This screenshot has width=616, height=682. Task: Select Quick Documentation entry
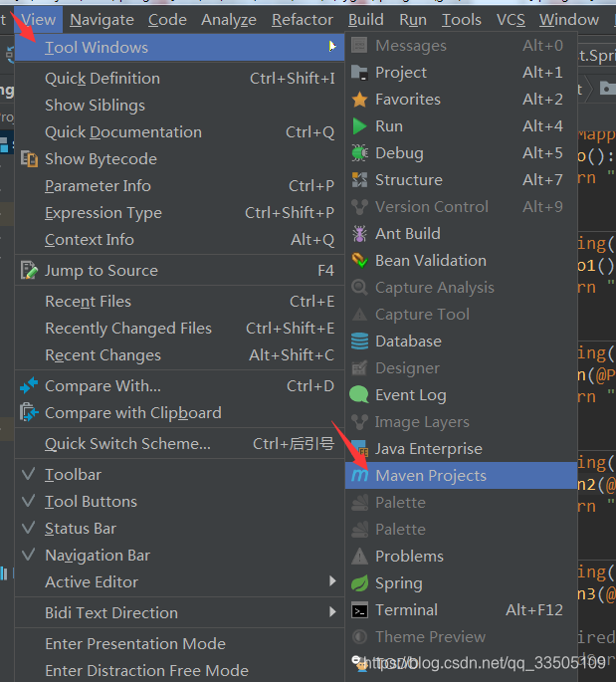pos(179,132)
